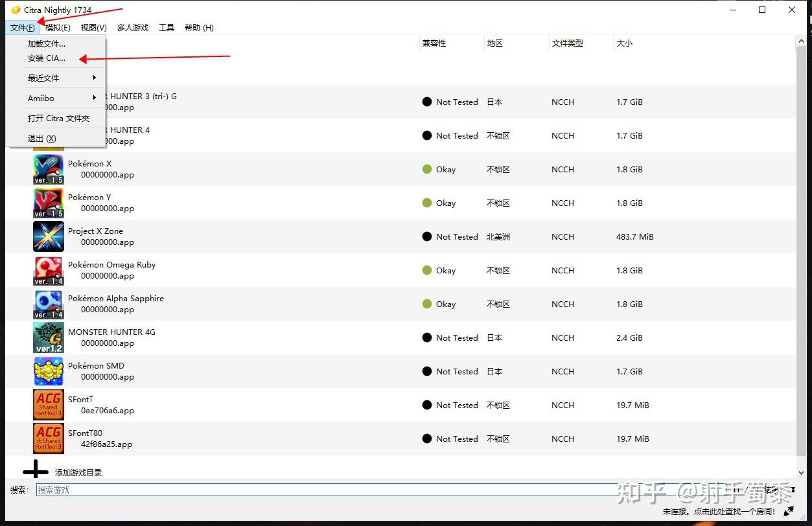812x526 pixels.
Task: Click the Pokémon X game icon
Action: [49, 169]
